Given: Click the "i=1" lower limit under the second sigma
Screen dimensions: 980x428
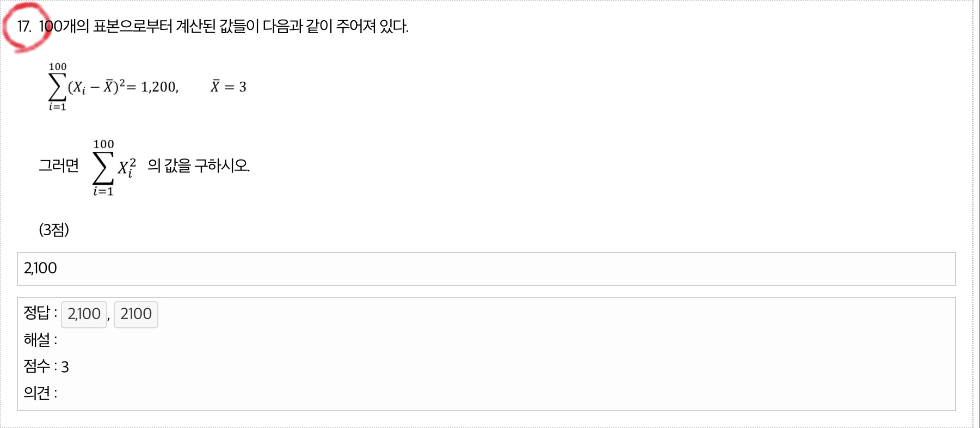Looking at the screenshot, I should (103, 191).
